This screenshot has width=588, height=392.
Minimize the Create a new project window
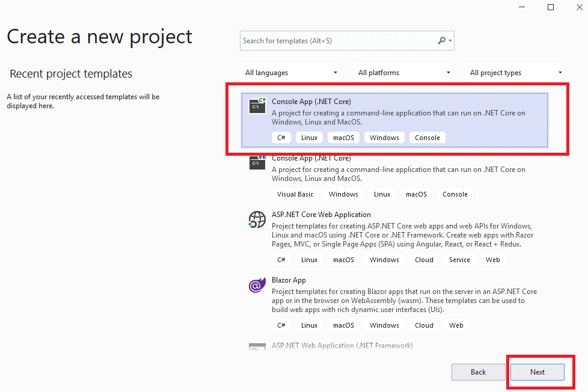pos(522,7)
